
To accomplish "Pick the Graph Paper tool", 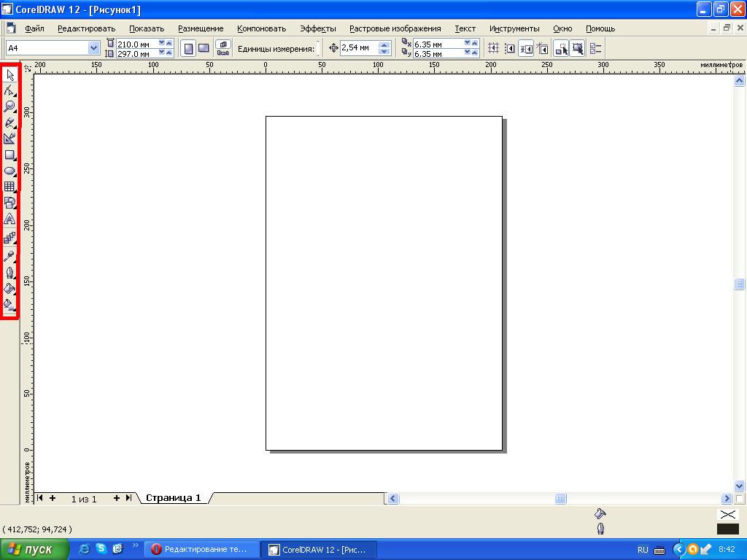I will [9, 187].
